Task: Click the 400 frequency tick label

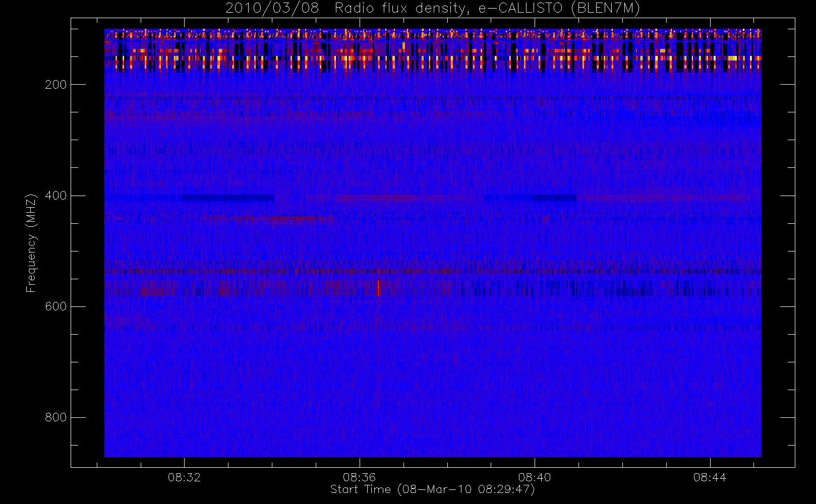Action: tap(55, 196)
